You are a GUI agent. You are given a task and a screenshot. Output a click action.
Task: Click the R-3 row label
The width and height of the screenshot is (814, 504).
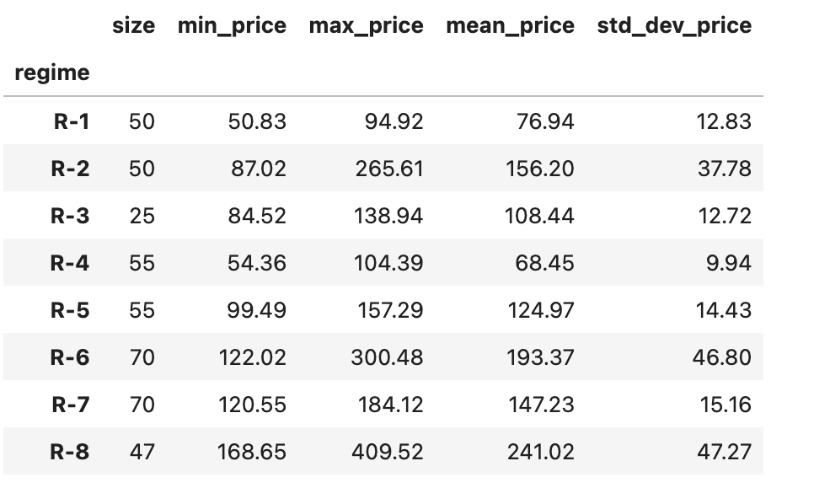pos(70,216)
